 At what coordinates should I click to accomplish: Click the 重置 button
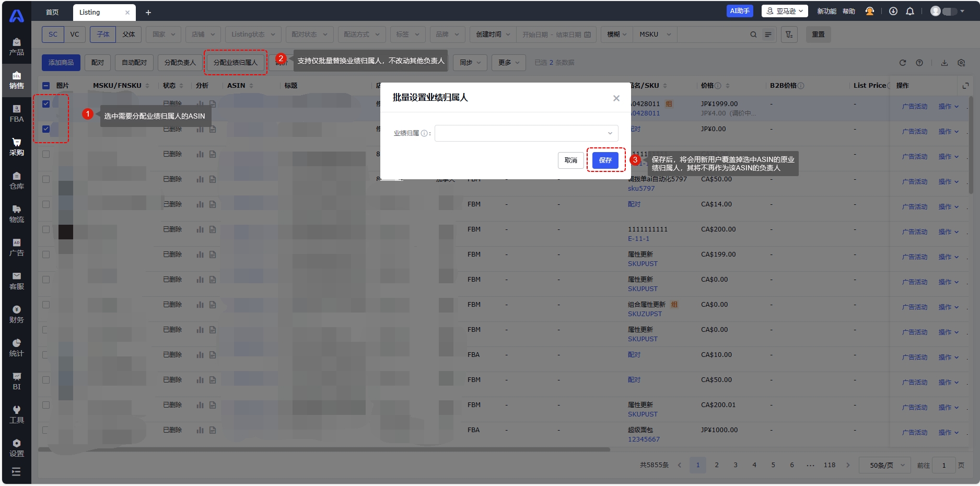[x=818, y=34]
